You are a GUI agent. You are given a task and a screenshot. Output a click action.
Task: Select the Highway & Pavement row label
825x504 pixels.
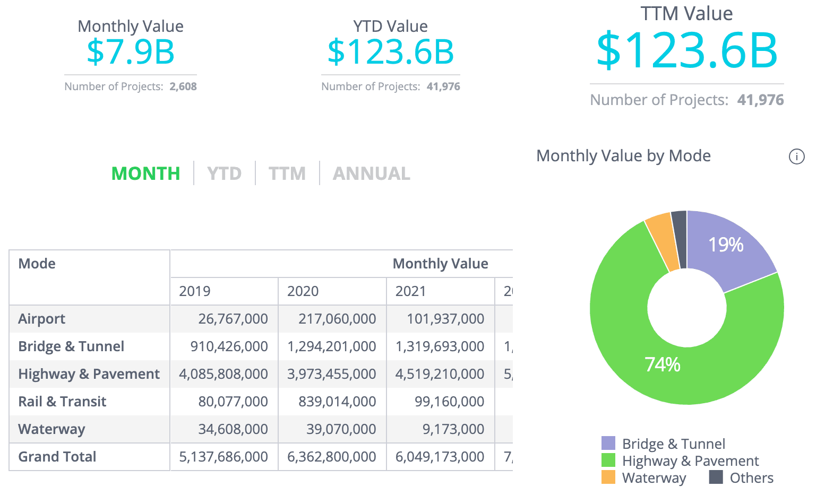pyautogui.click(x=89, y=374)
